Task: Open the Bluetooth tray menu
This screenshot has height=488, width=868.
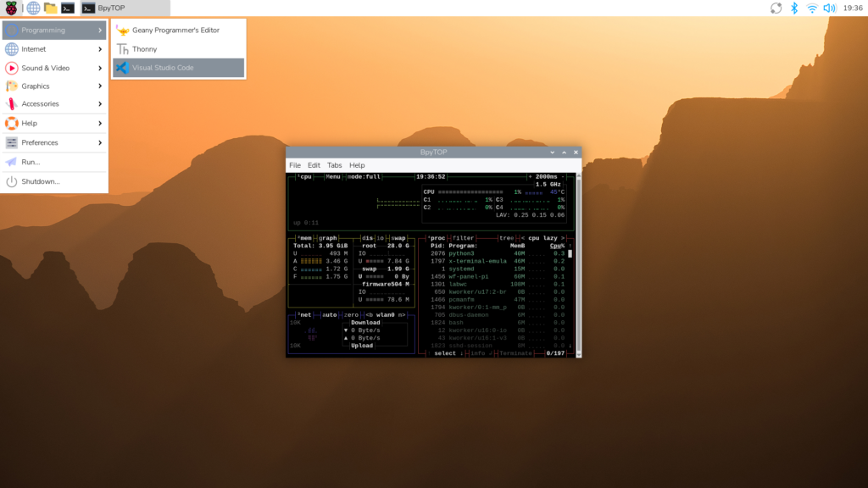Action: (793, 8)
